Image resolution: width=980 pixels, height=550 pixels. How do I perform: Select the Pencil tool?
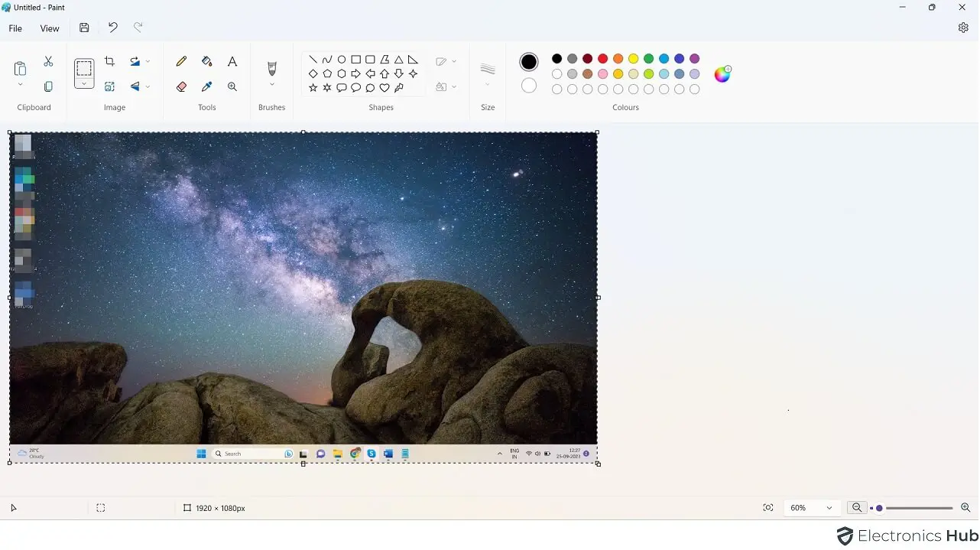(181, 61)
